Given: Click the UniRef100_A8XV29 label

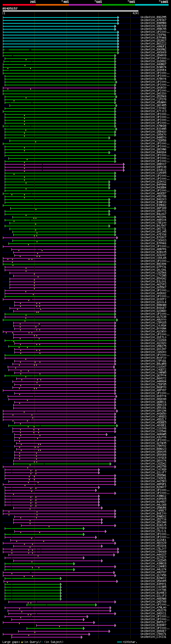Looking at the screenshot, I should point(153,543).
